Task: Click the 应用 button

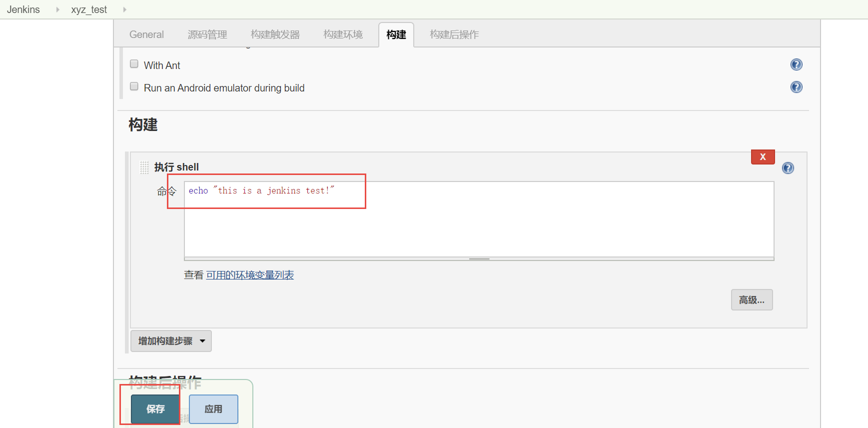Action: pos(213,409)
